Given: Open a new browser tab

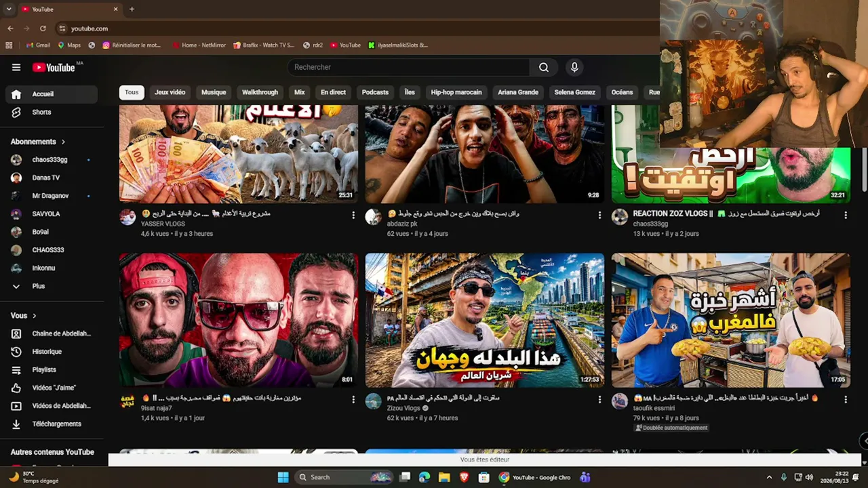Looking at the screenshot, I should [x=132, y=9].
